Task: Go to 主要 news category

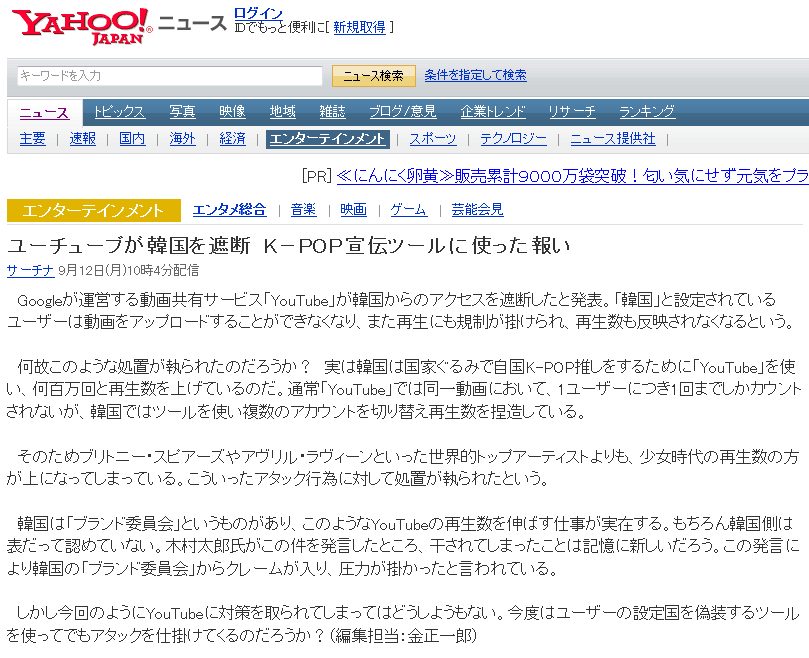Action: click(33, 139)
